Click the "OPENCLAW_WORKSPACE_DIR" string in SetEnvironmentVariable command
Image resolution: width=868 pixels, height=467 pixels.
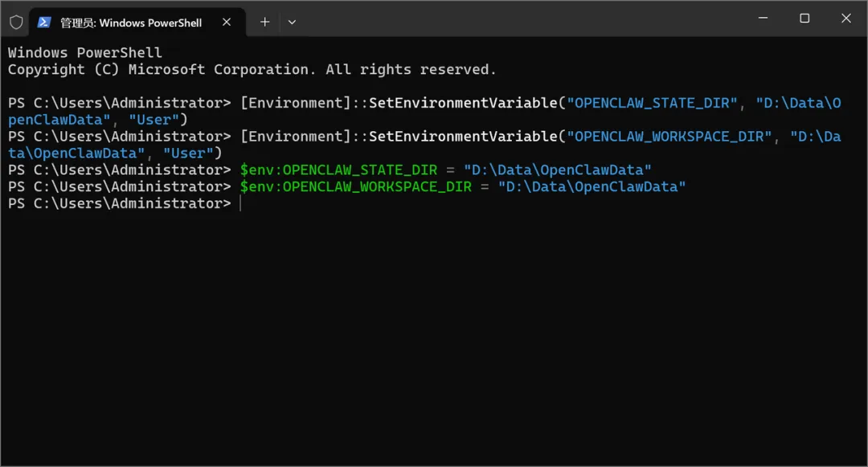pos(669,137)
